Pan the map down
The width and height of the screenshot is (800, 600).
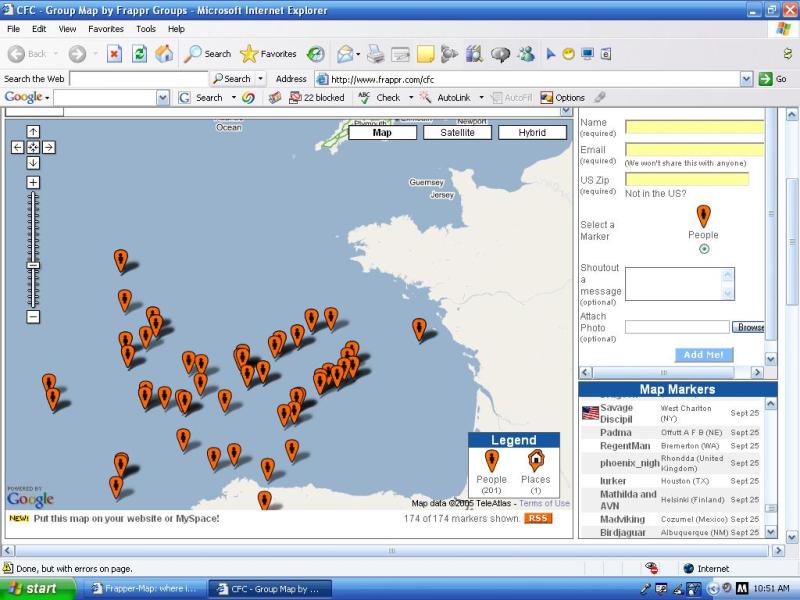(33, 163)
